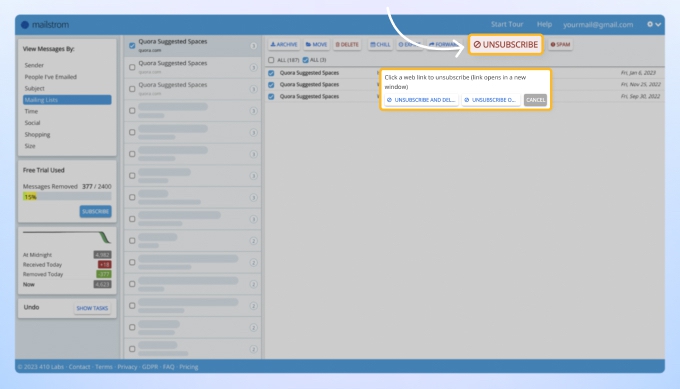The height and width of the screenshot is (389, 680).
Task: Click the Move folder button
Action: 317,45
